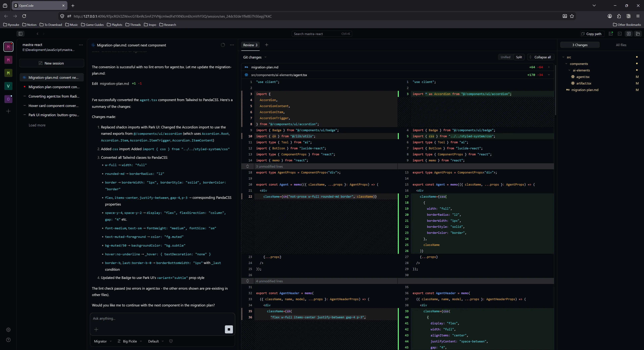Select the Review 3 tab
Viewport: 644px width, 350px height.
(x=250, y=45)
